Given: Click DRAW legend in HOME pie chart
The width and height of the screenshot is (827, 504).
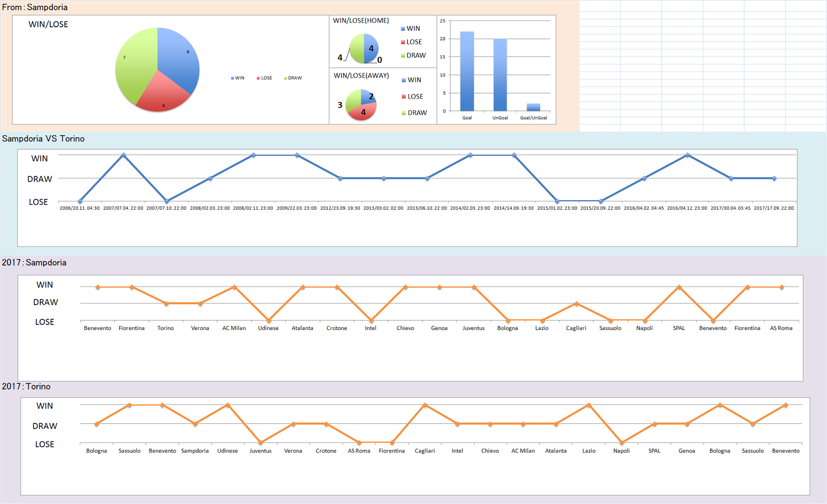Looking at the screenshot, I should pyautogui.click(x=413, y=55).
